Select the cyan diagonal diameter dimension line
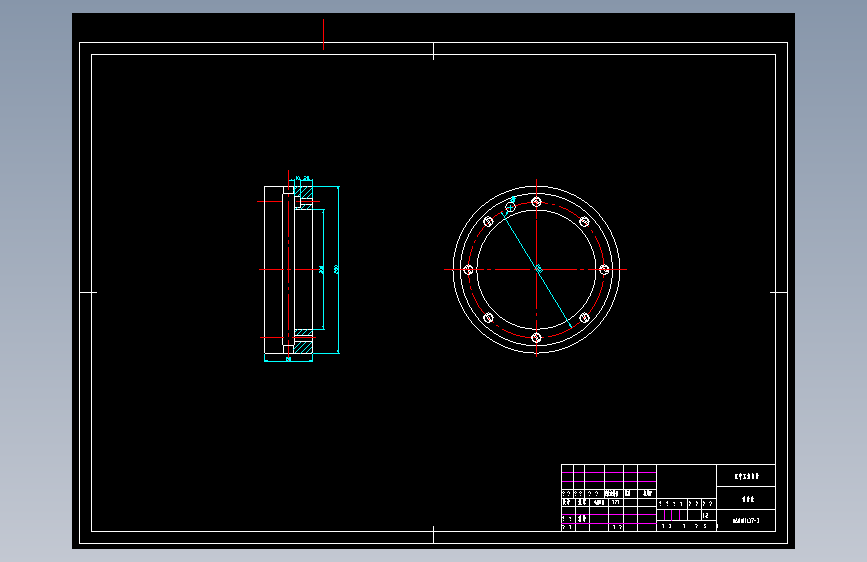 tap(536, 269)
